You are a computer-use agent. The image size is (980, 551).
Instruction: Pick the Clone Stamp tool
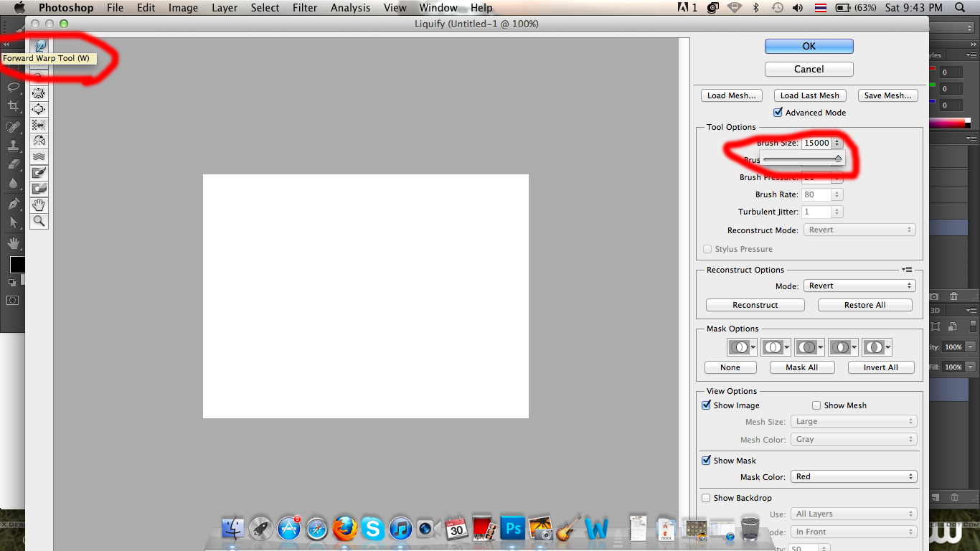click(x=13, y=145)
